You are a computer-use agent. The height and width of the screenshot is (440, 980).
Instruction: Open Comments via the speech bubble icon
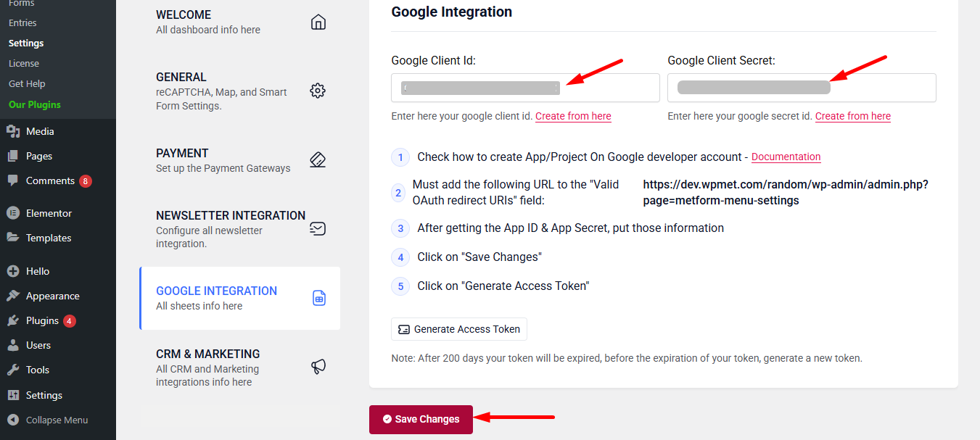pyautogui.click(x=15, y=179)
